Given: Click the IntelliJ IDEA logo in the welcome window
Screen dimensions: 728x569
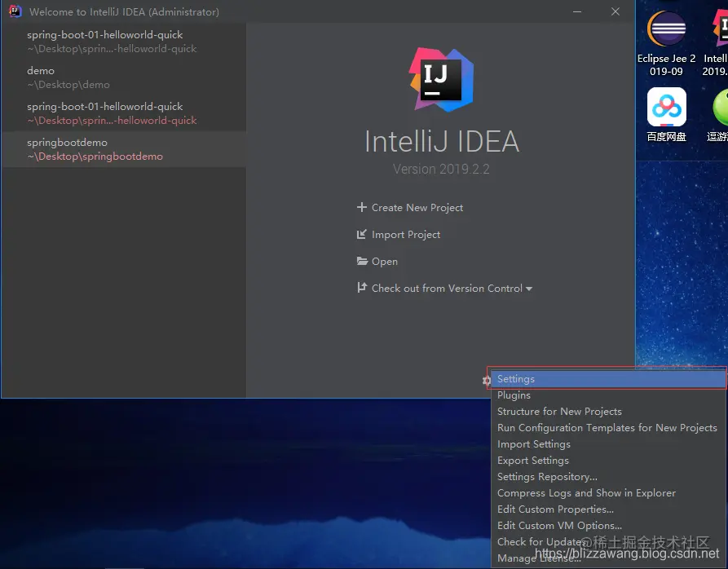Looking at the screenshot, I should pyautogui.click(x=442, y=80).
